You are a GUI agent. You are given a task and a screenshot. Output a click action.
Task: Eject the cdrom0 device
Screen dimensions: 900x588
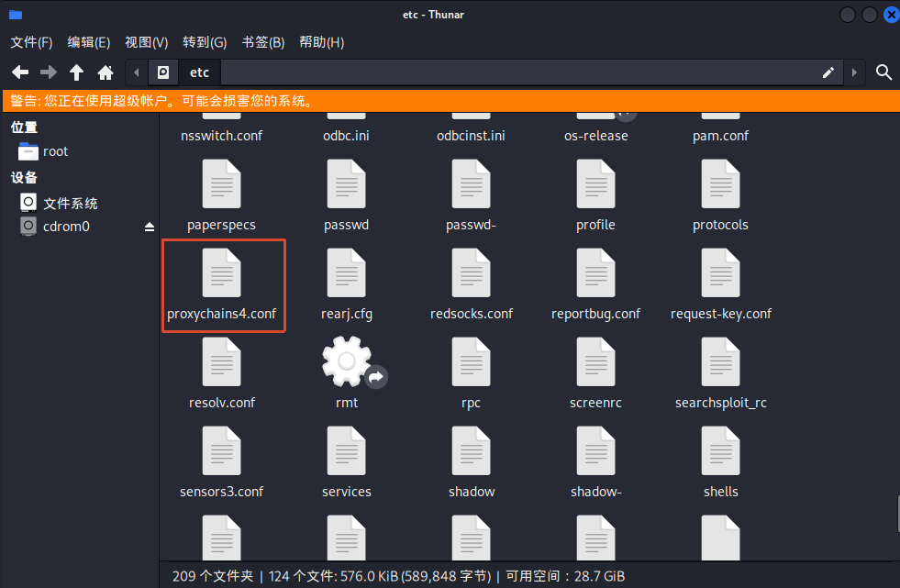[x=150, y=227]
